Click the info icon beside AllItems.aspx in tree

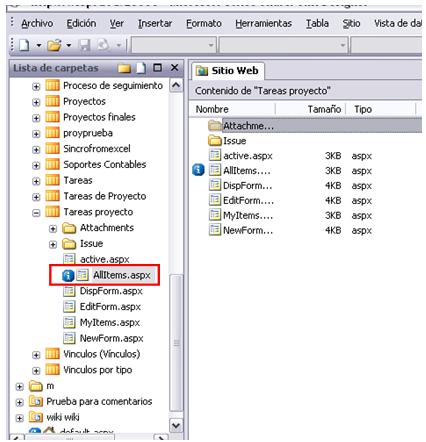point(68,275)
